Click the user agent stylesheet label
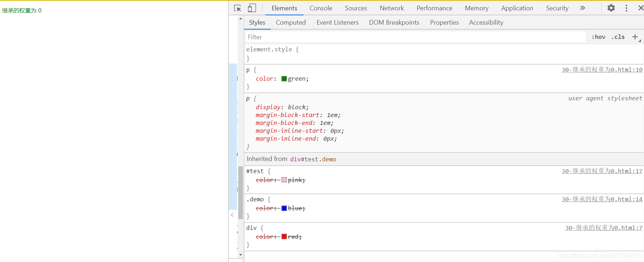 (x=605, y=98)
